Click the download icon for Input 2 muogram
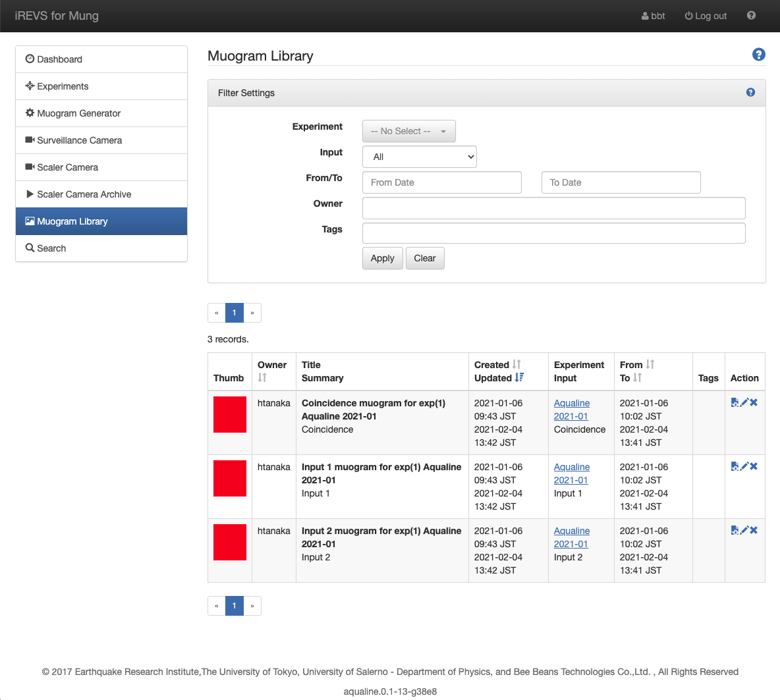Image resolution: width=780 pixels, height=700 pixels. (x=735, y=530)
